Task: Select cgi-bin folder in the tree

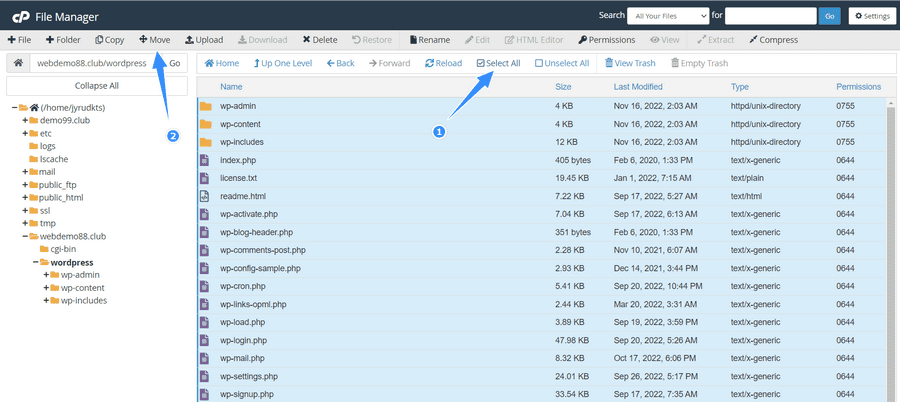Action: point(63,249)
